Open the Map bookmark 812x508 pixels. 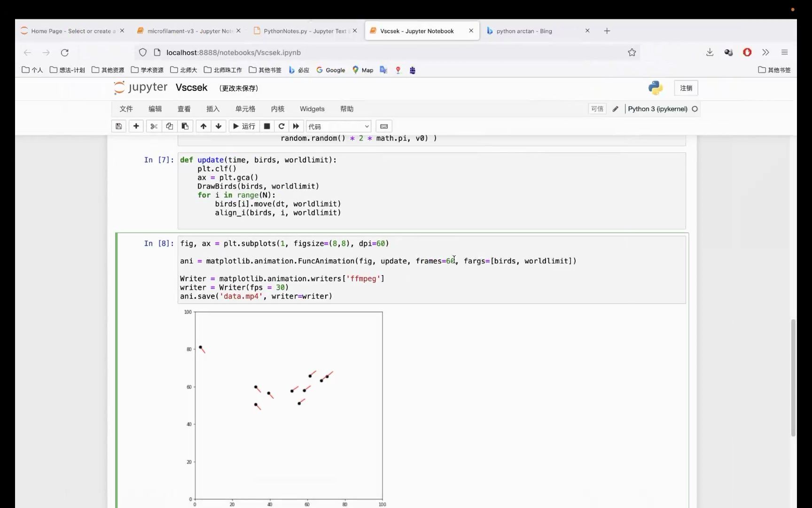[x=363, y=70]
